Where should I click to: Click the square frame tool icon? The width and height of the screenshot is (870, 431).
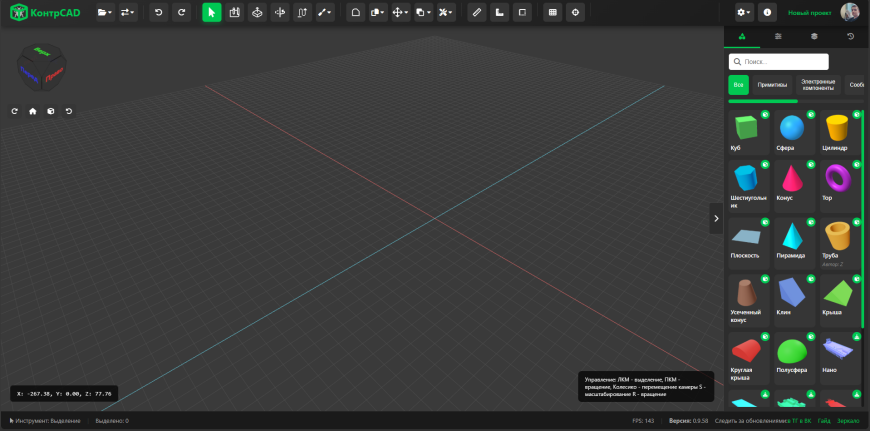click(522, 12)
